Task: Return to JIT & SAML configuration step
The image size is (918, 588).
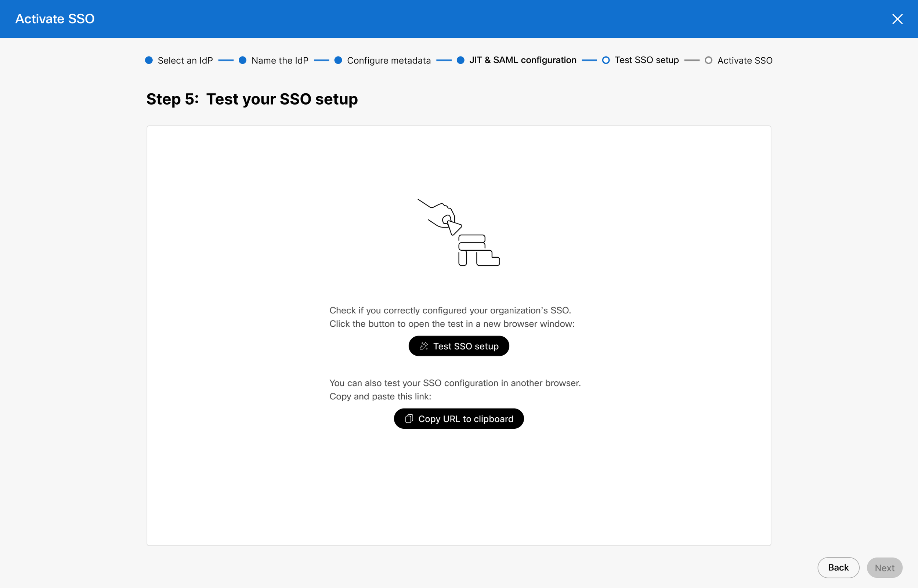Action: pos(523,60)
